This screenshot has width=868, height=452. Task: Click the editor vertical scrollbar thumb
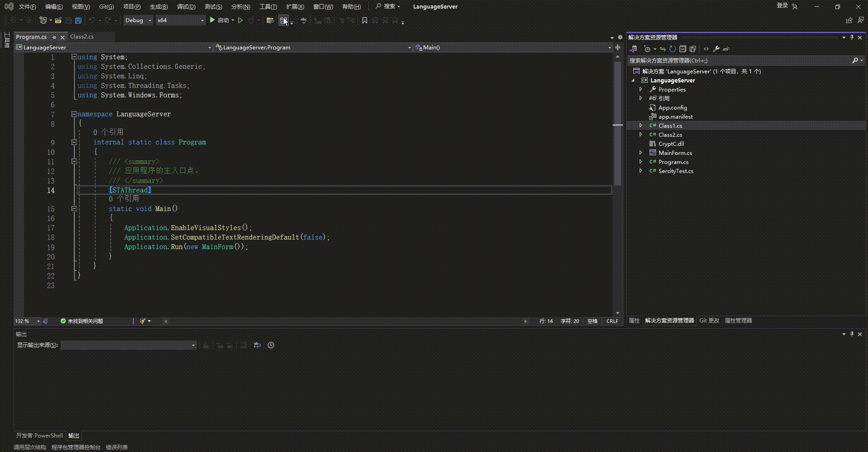point(617,123)
